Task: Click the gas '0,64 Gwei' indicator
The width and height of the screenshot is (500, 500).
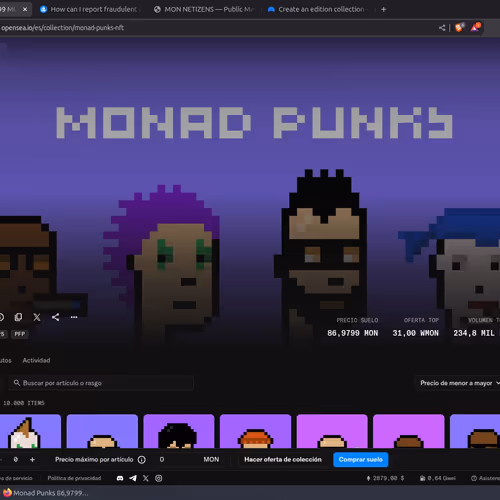Action: point(438,478)
